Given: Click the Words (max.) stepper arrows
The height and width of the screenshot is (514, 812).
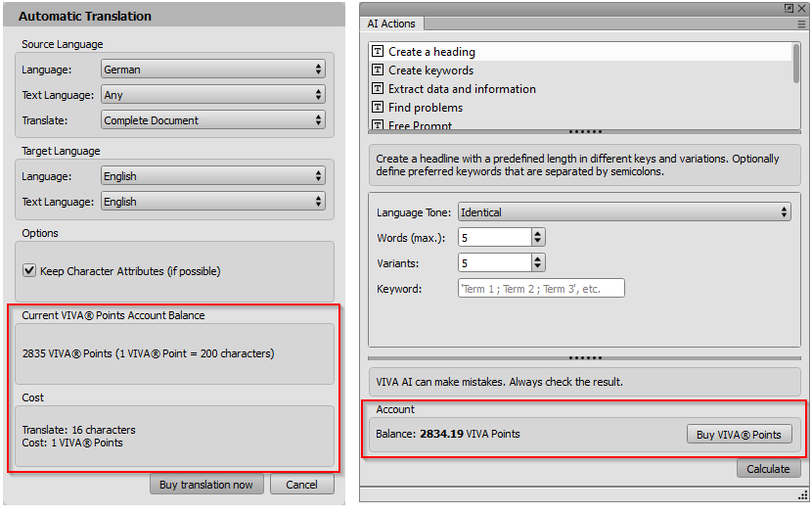Looking at the screenshot, I should 538,237.
